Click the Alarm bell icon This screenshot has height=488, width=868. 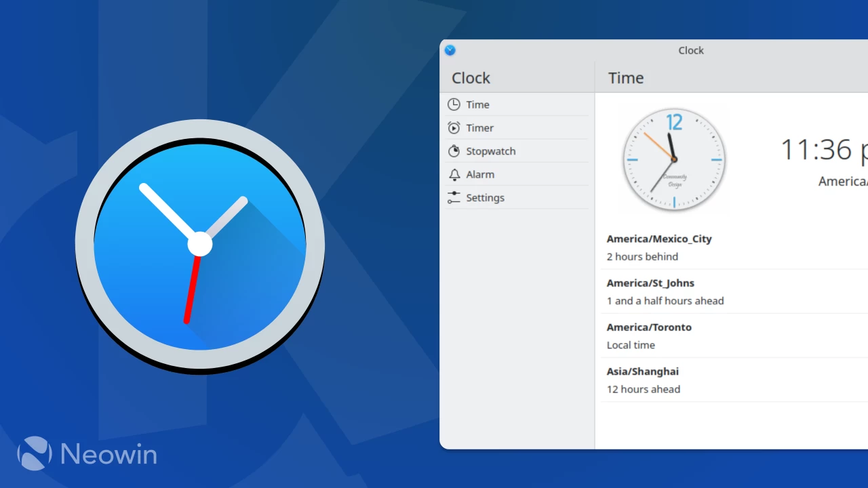point(454,174)
